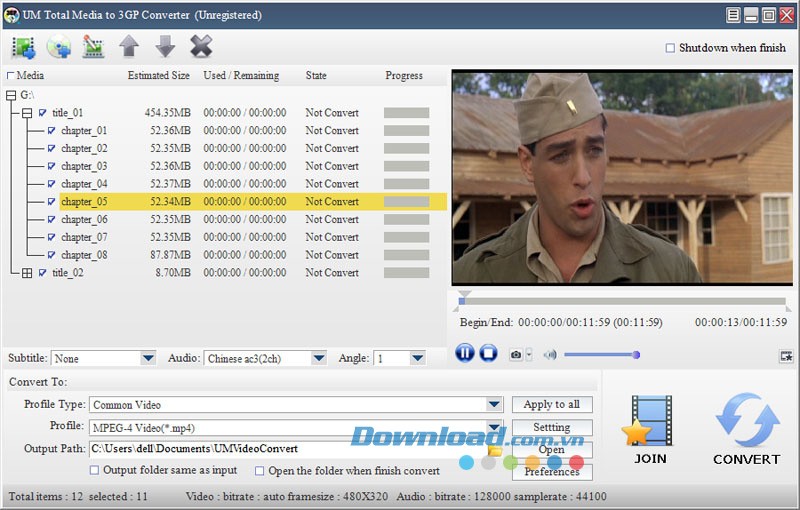This screenshot has width=800, height=510.
Task: Click the 00:00:13/00:11:59 time display
Action: 741,322
